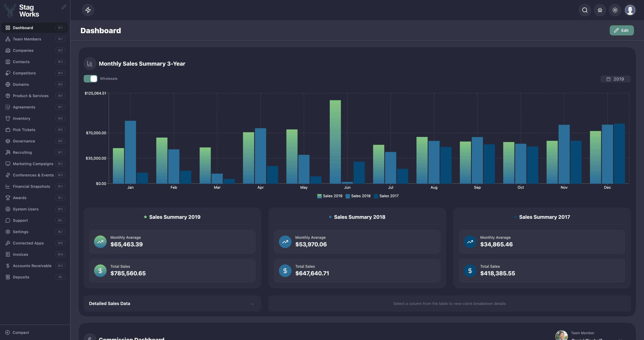Navigate to Invoices
Screen dimensions: 644x340
[35, 254]
